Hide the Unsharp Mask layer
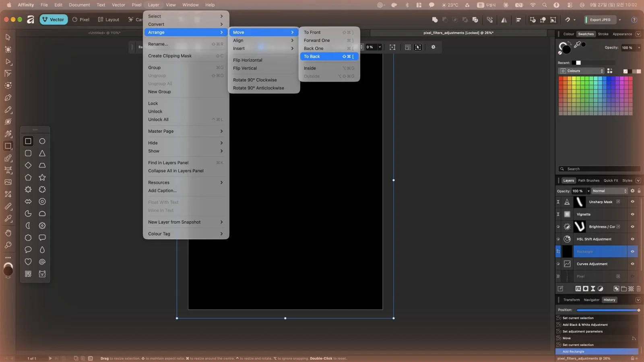 632,202
